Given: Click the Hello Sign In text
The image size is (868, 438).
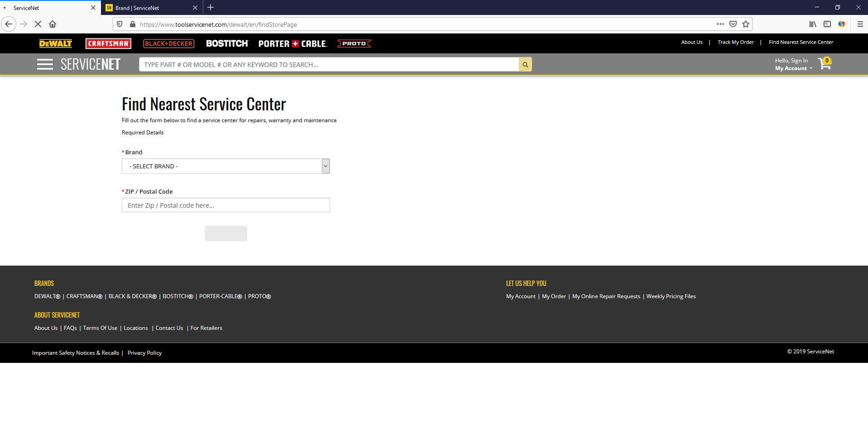Looking at the screenshot, I should coord(791,60).
